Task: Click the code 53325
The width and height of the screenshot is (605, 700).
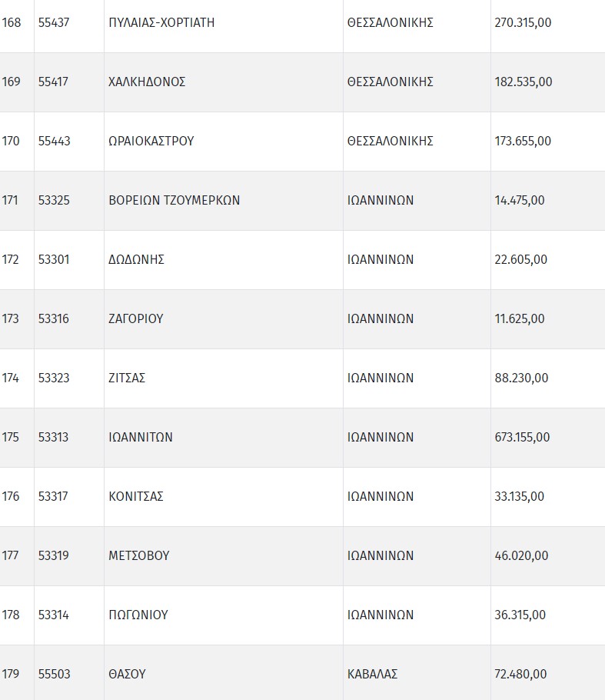Action: (x=54, y=200)
